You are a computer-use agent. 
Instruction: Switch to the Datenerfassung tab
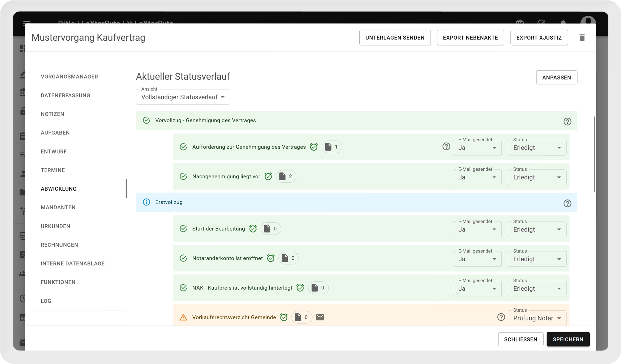click(65, 95)
